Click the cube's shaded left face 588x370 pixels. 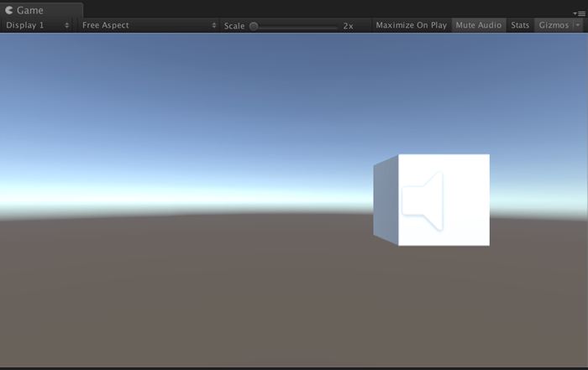(x=386, y=201)
